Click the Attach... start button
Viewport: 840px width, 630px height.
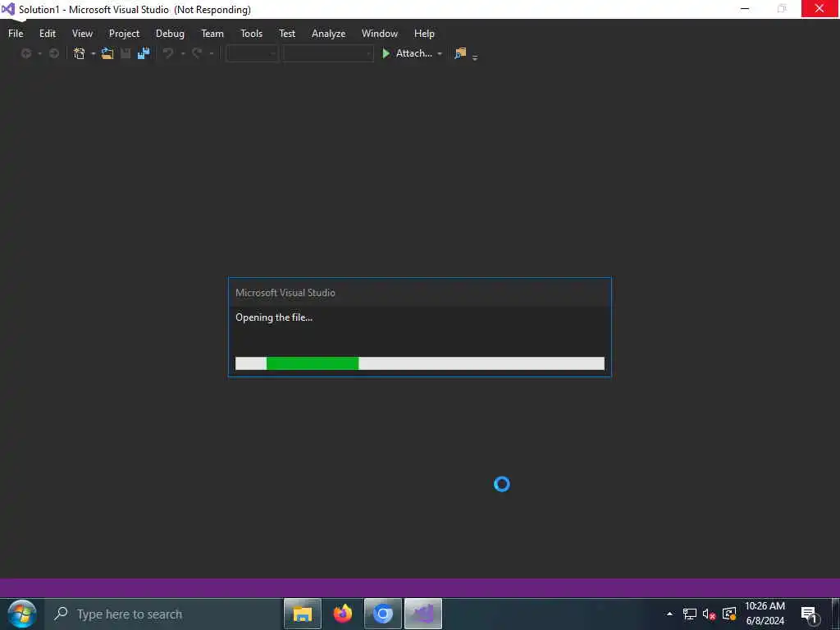coord(407,53)
